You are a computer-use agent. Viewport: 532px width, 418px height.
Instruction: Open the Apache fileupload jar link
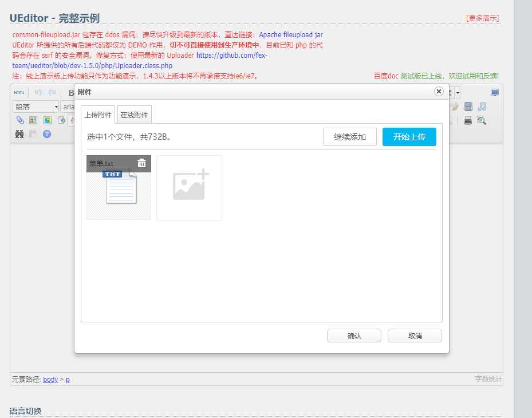(x=291, y=34)
